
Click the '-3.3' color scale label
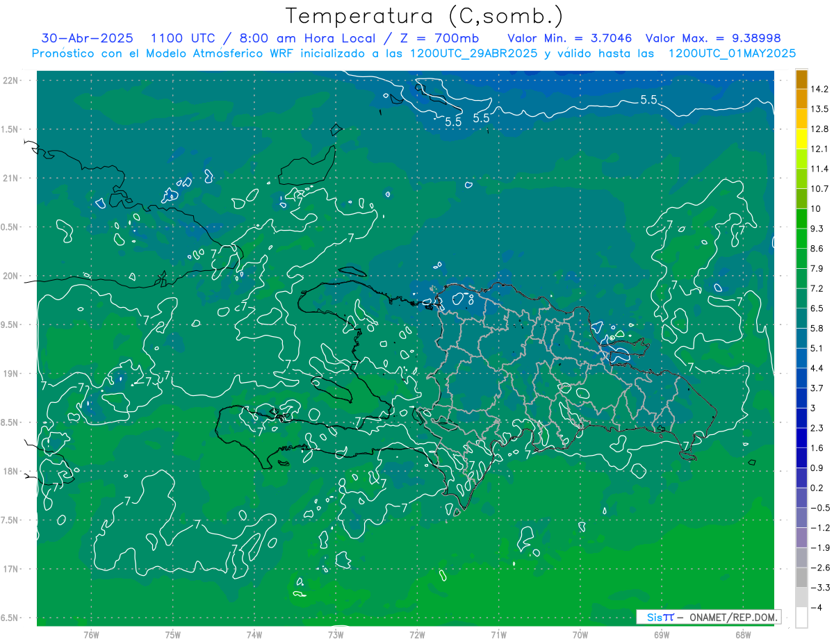[x=819, y=588]
